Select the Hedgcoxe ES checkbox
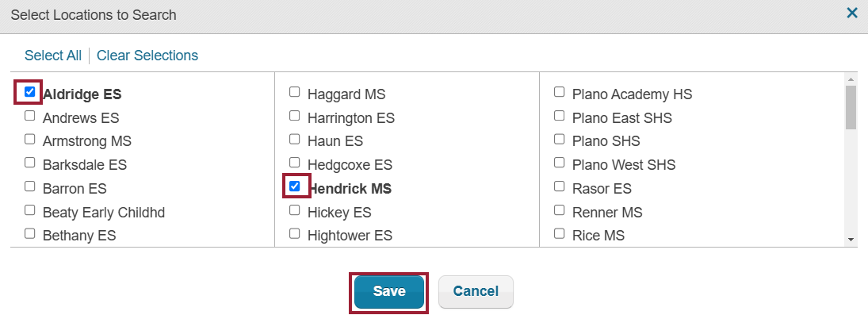 (x=295, y=163)
